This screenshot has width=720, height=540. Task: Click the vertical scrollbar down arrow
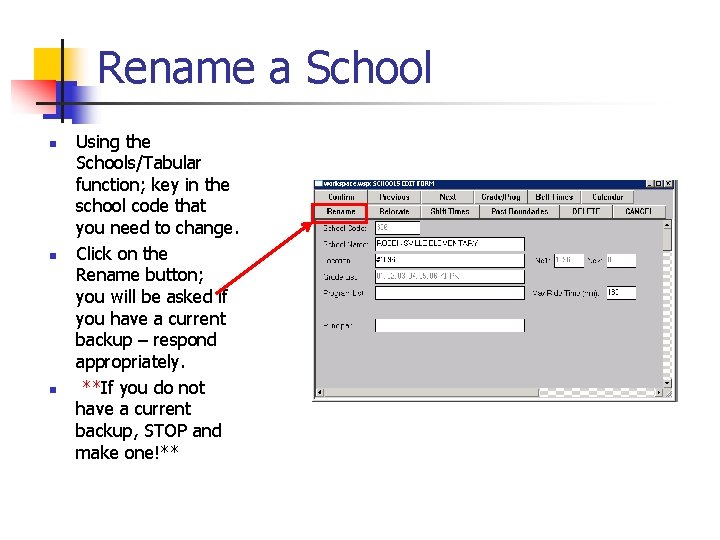(667, 383)
